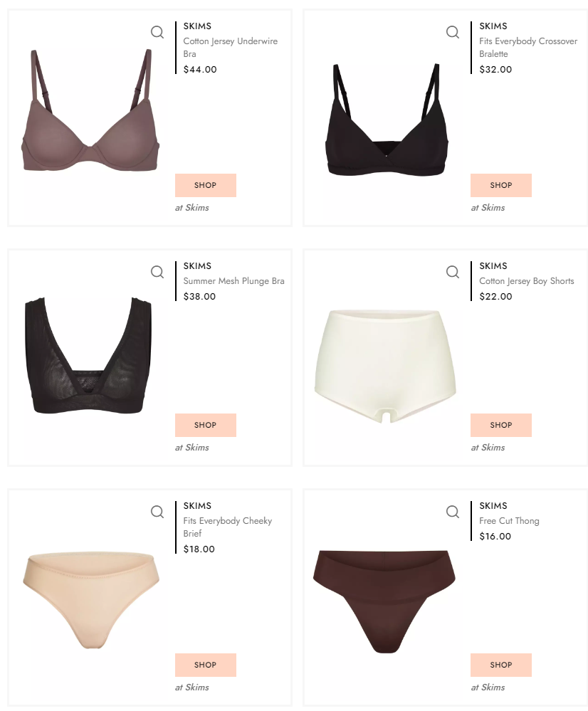The image size is (588, 711).
Task: Zoom the Fits Everybody Crossover Bralette image
Action: (452, 32)
